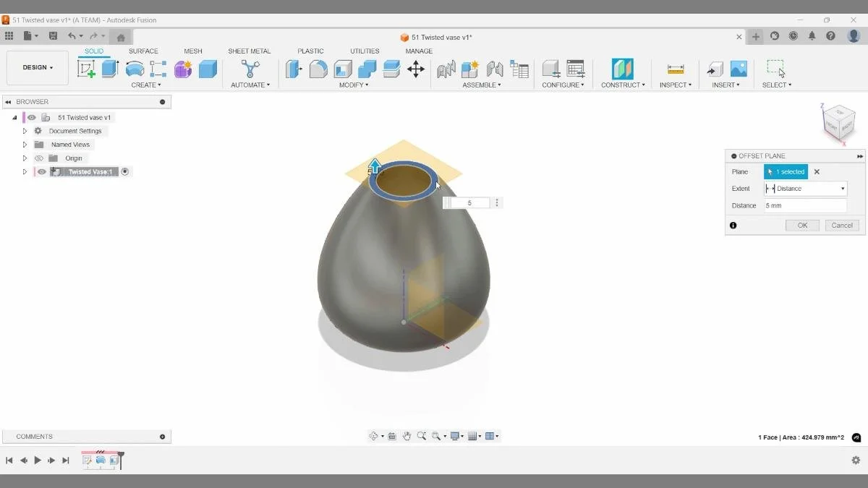
Task: Toggle visibility of Twisted Vase:1 component
Action: [42, 172]
